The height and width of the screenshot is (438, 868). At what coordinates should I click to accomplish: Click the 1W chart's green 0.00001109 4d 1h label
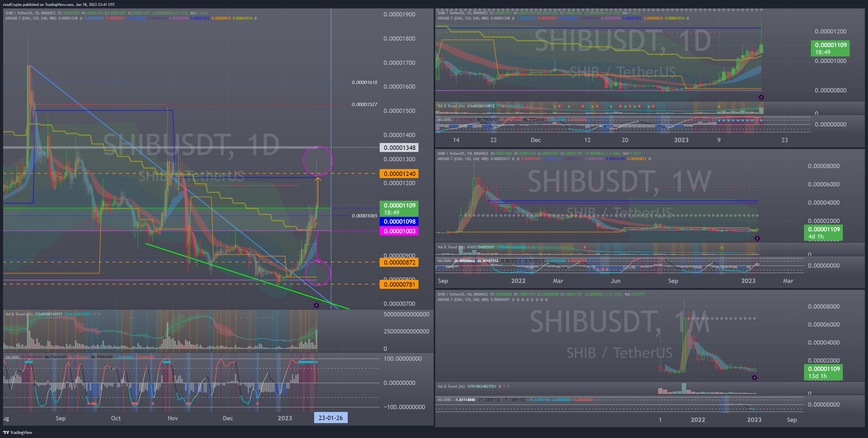click(x=824, y=233)
